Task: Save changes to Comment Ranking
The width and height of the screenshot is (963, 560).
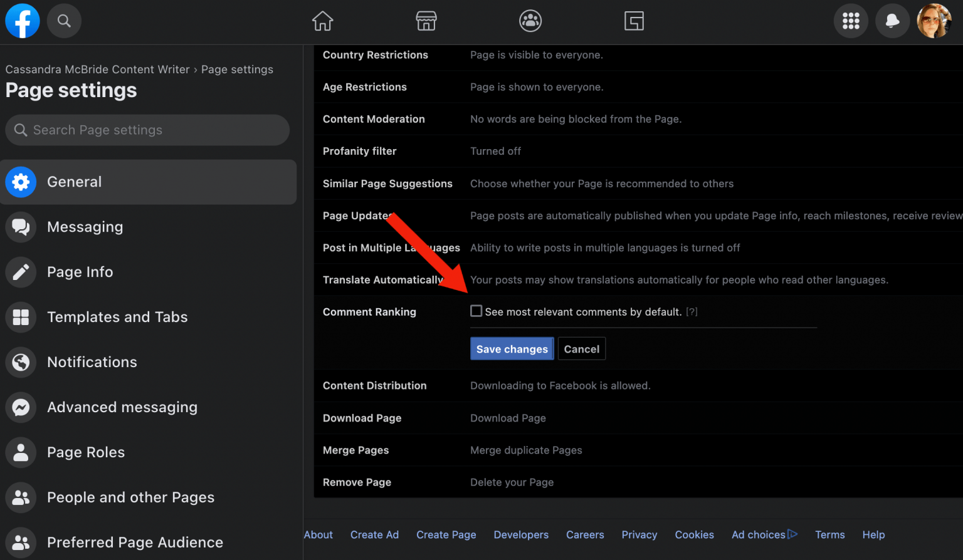Action: (512, 348)
